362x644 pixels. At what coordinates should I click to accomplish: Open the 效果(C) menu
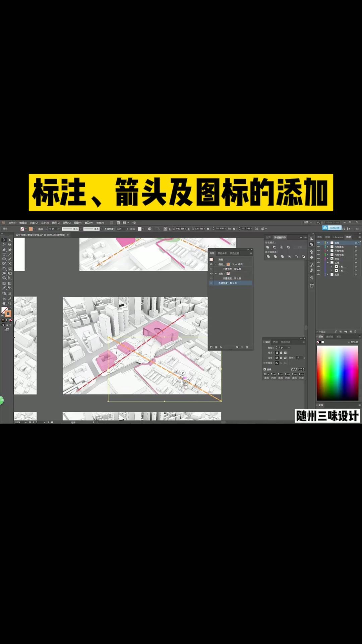(x=66, y=223)
